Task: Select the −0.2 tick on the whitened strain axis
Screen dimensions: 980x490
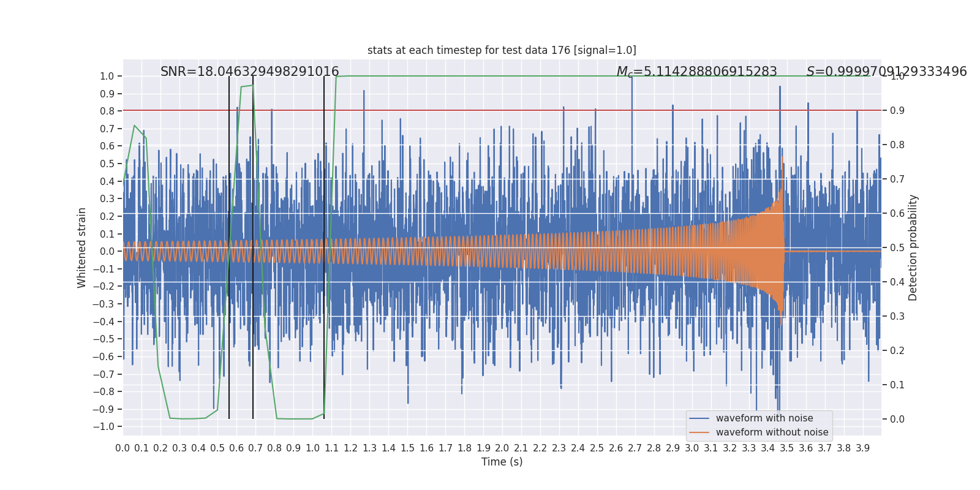Action: tap(103, 287)
